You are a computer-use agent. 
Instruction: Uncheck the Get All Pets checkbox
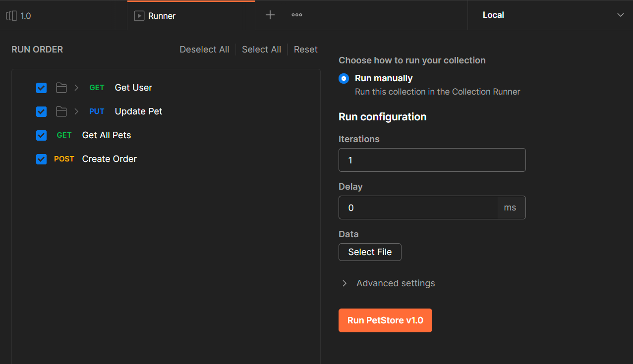tap(42, 135)
